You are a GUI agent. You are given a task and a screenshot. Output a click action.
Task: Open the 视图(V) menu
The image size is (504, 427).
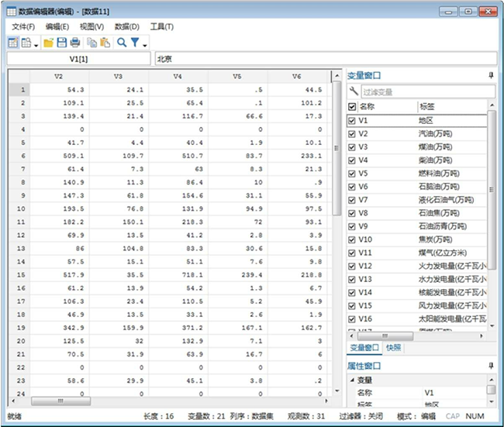click(92, 26)
